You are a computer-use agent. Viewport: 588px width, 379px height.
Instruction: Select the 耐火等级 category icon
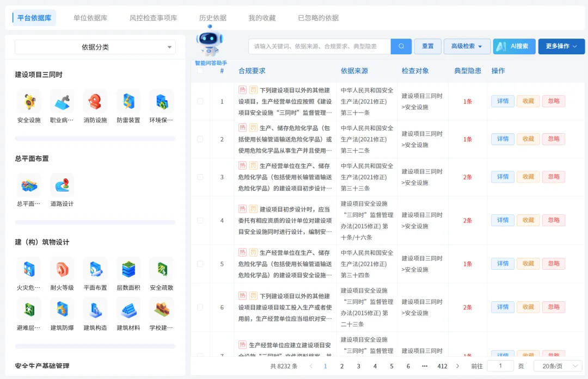tap(62, 269)
